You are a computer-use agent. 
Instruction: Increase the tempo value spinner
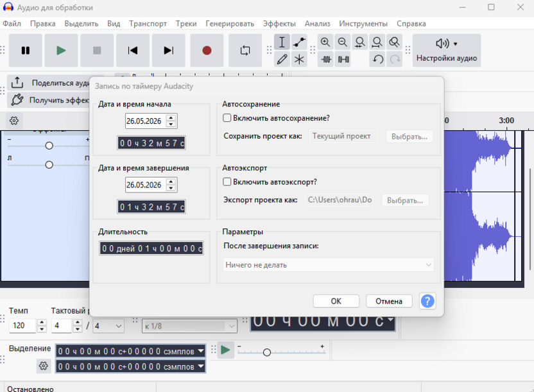[x=42, y=322]
